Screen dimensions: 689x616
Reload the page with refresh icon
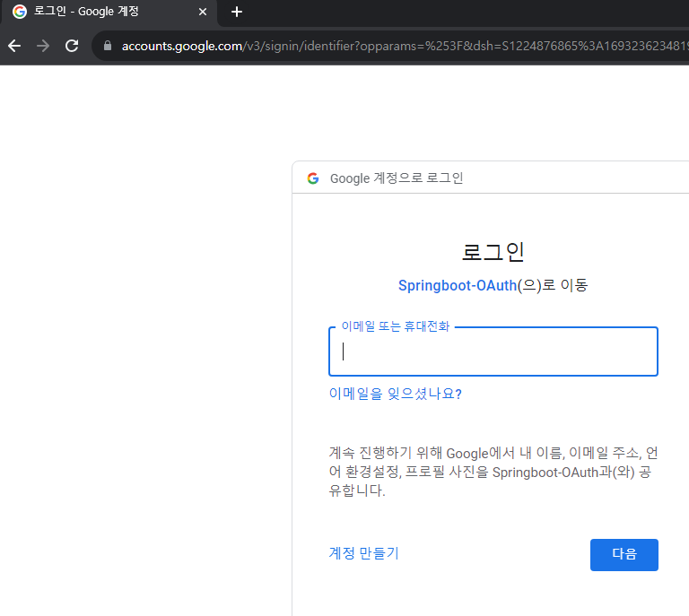72,46
